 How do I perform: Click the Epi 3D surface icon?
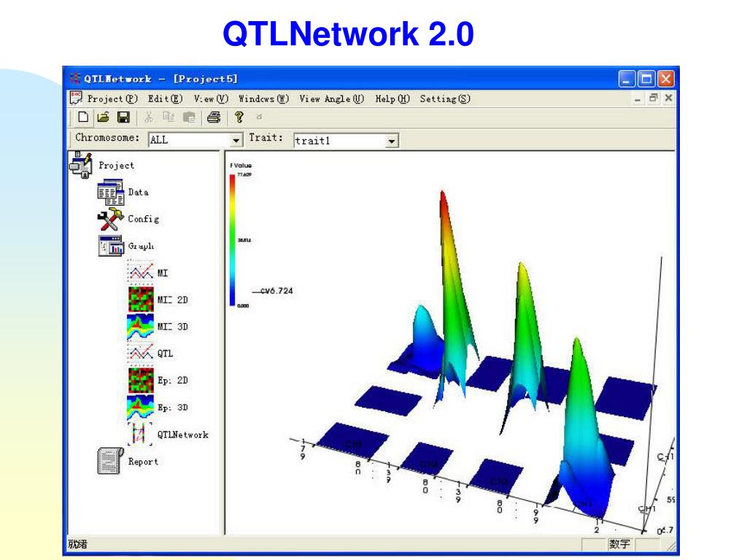pyautogui.click(x=141, y=407)
